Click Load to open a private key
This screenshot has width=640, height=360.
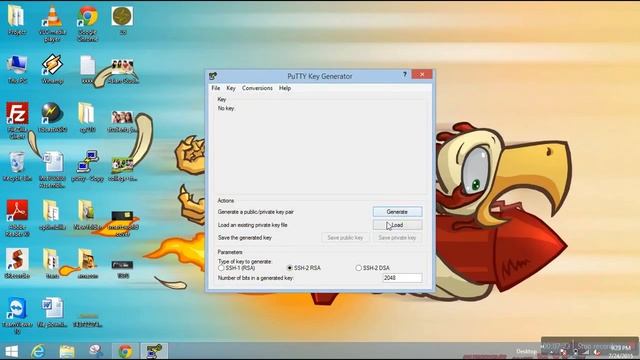click(x=397, y=225)
